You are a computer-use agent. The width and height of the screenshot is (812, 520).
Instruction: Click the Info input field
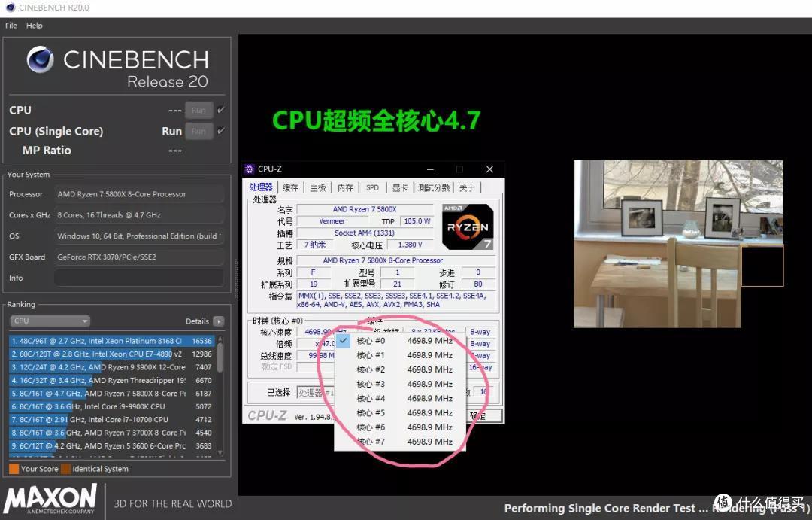tap(139, 278)
